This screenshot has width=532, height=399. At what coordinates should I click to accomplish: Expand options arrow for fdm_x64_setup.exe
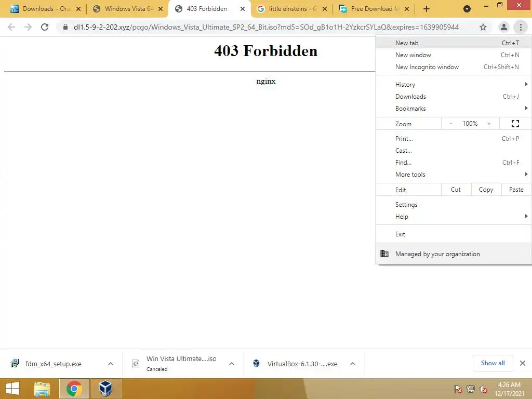111,364
